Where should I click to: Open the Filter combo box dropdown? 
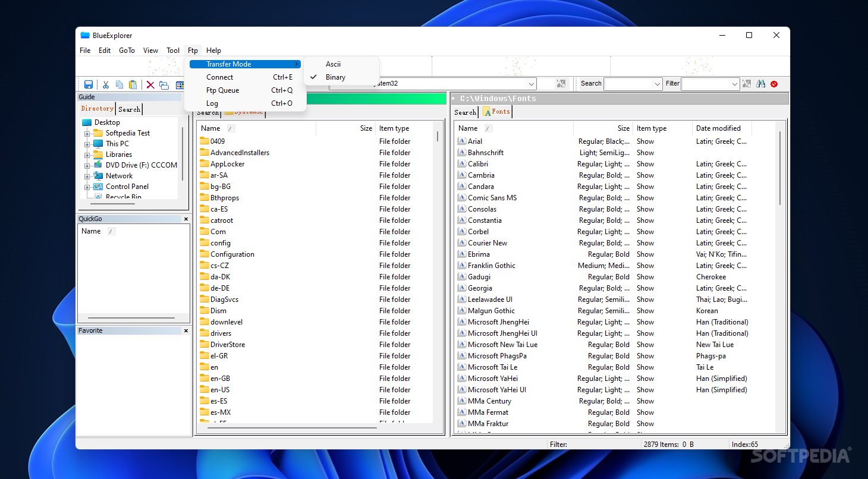click(735, 84)
